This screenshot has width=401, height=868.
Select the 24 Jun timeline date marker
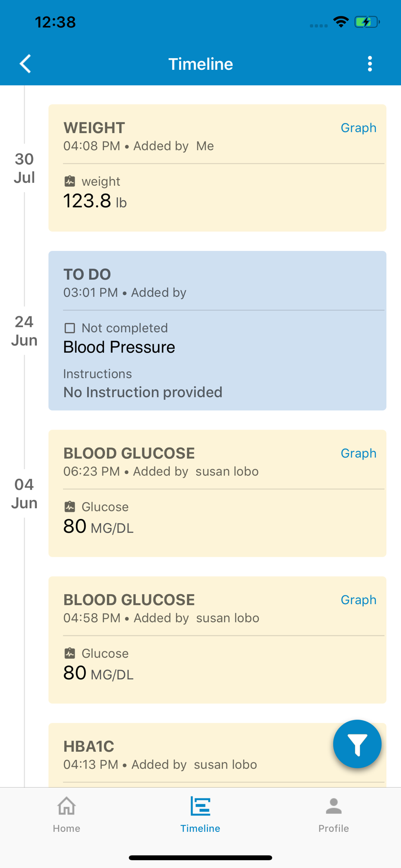24,331
